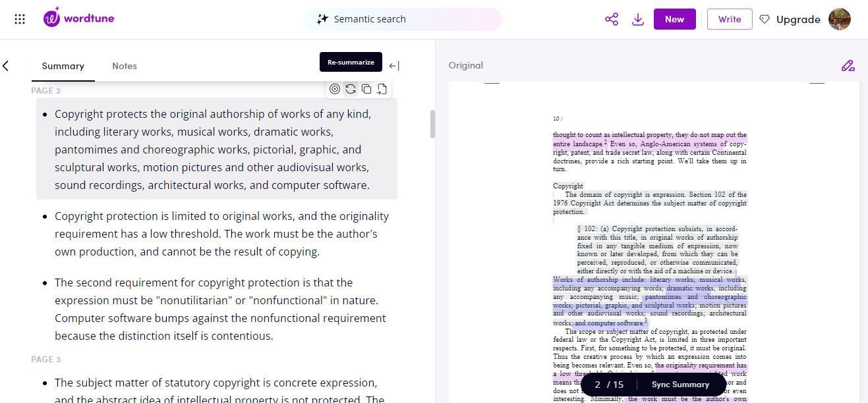Click the share icon
The width and height of the screenshot is (868, 403).
(612, 19)
